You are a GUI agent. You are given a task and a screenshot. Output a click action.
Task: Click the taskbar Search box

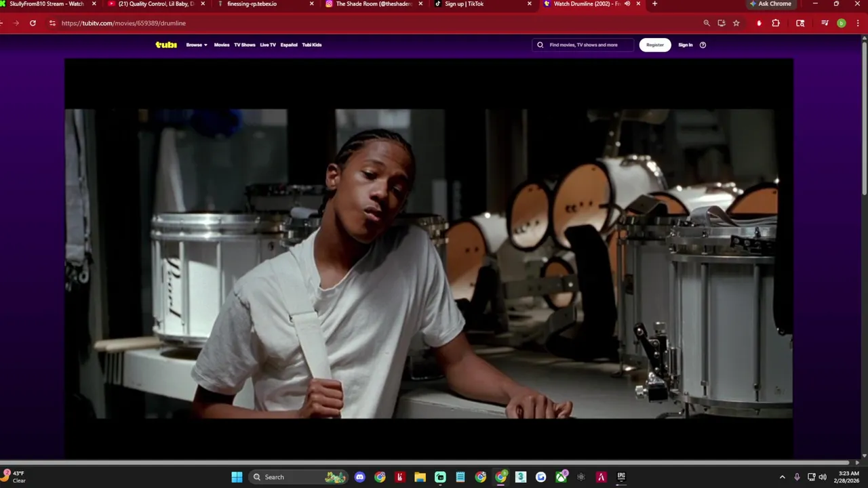click(x=298, y=477)
